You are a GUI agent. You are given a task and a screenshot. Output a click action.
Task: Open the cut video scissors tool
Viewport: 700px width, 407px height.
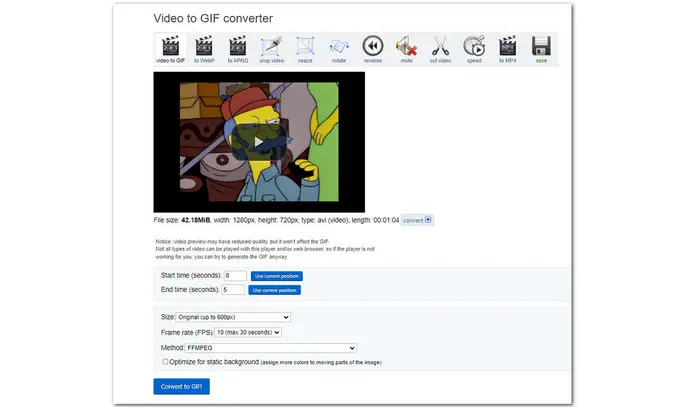(440, 49)
